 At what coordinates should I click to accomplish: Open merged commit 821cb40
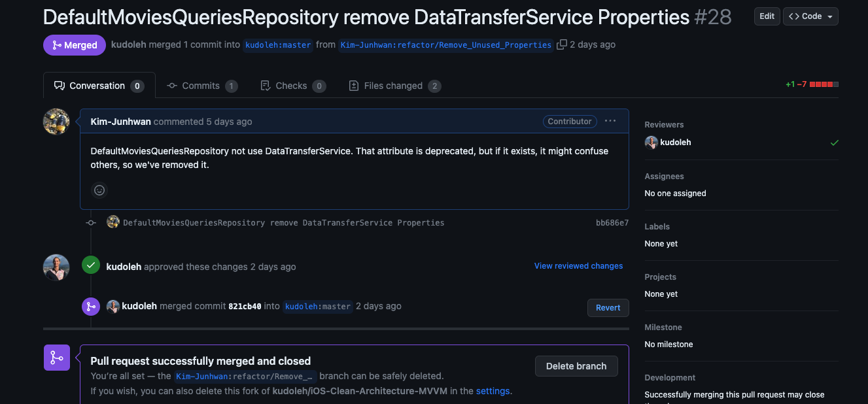(x=245, y=306)
